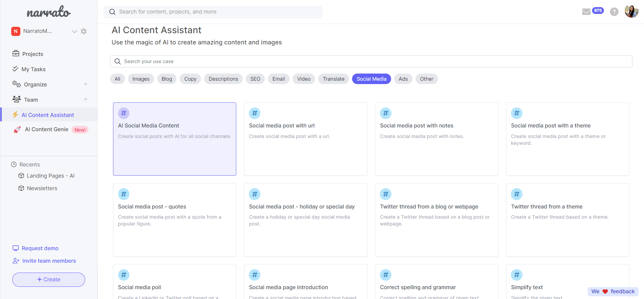Open the inbox messages envelope icon
Screen dimensions: 644x299
point(586,12)
